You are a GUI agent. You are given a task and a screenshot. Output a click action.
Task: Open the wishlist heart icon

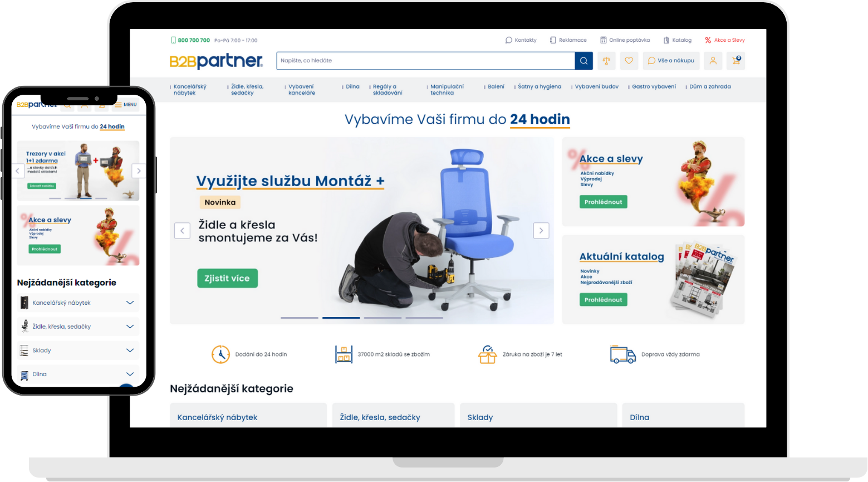click(x=629, y=61)
